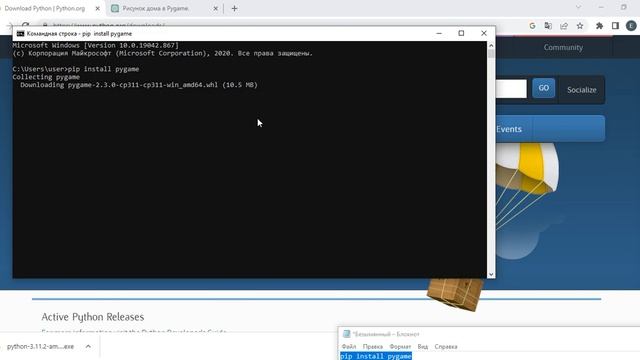Click the GO search button on python.org

(543, 88)
